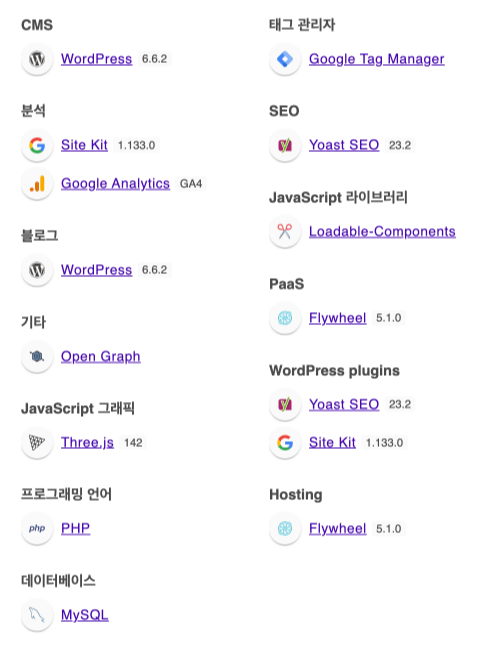490x654 pixels.
Task: Open the Flywheel link under PaaS
Action: click(x=337, y=318)
